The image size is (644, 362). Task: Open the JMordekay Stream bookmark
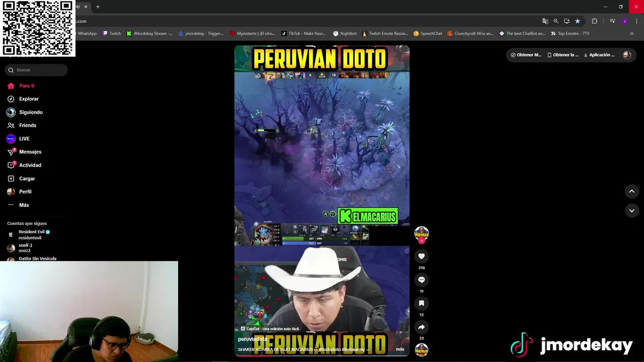pos(149,34)
